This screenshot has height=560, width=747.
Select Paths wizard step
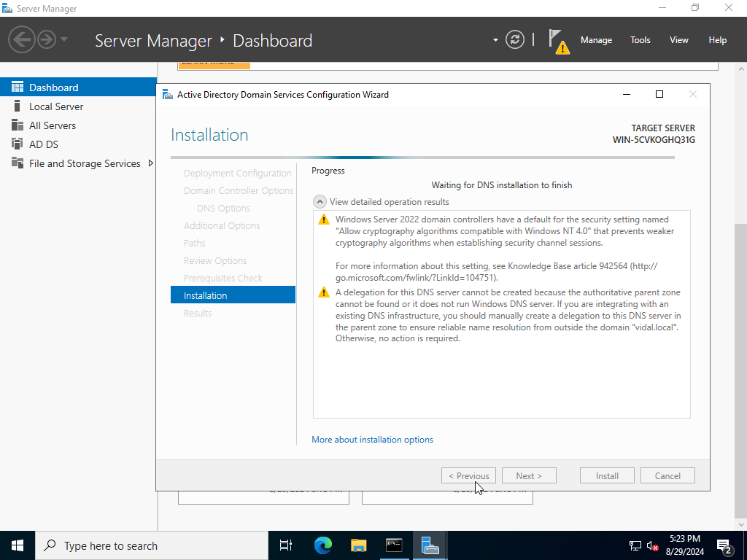pyautogui.click(x=194, y=243)
